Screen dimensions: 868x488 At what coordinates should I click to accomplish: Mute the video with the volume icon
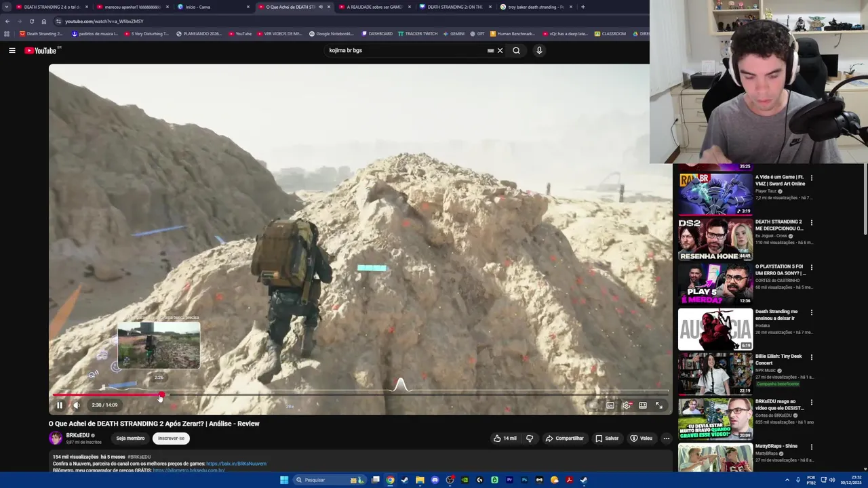pyautogui.click(x=77, y=405)
